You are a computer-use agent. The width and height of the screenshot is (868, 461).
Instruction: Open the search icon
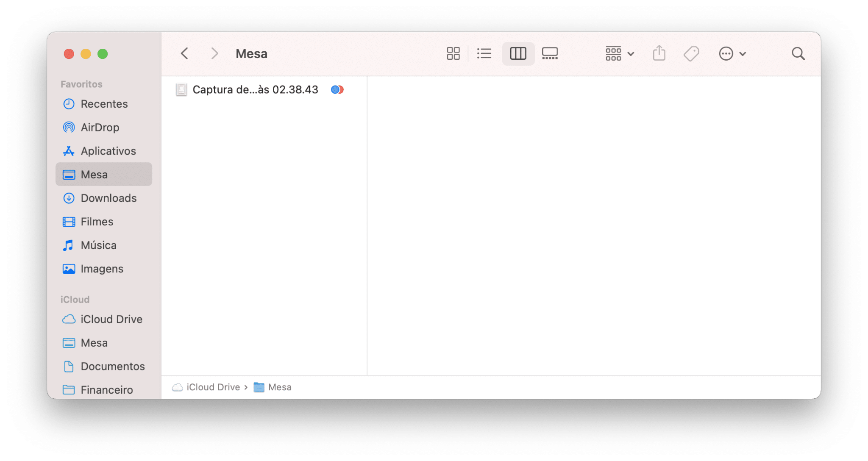(798, 53)
